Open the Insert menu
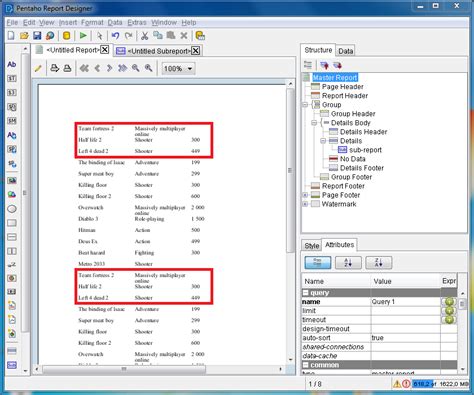 [x=68, y=23]
